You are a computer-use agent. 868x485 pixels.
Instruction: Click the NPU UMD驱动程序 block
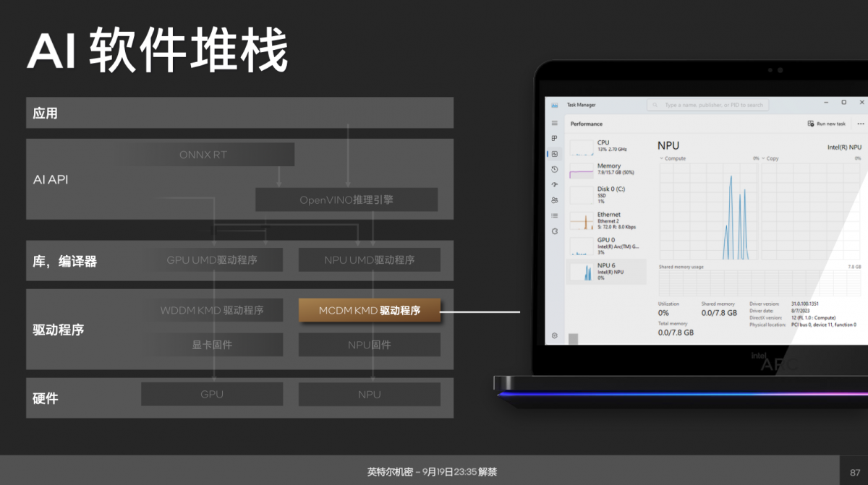pos(370,259)
